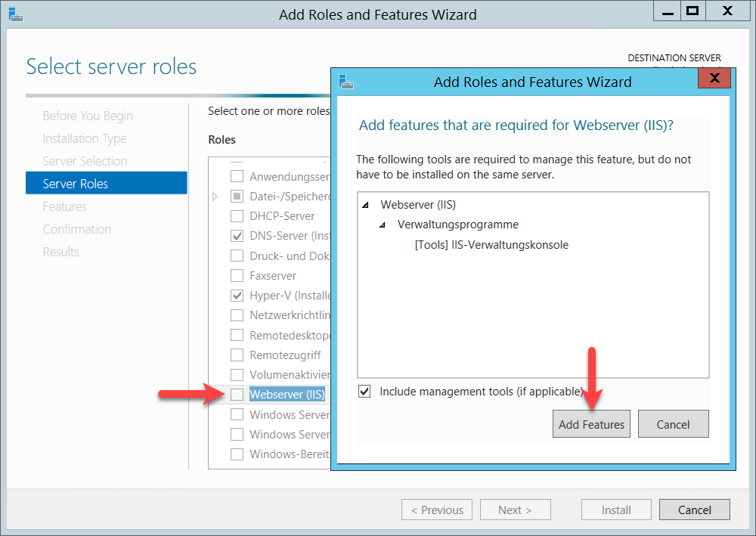This screenshot has height=536, width=756.
Task: Select the Installation Type step
Action: (85, 138)
